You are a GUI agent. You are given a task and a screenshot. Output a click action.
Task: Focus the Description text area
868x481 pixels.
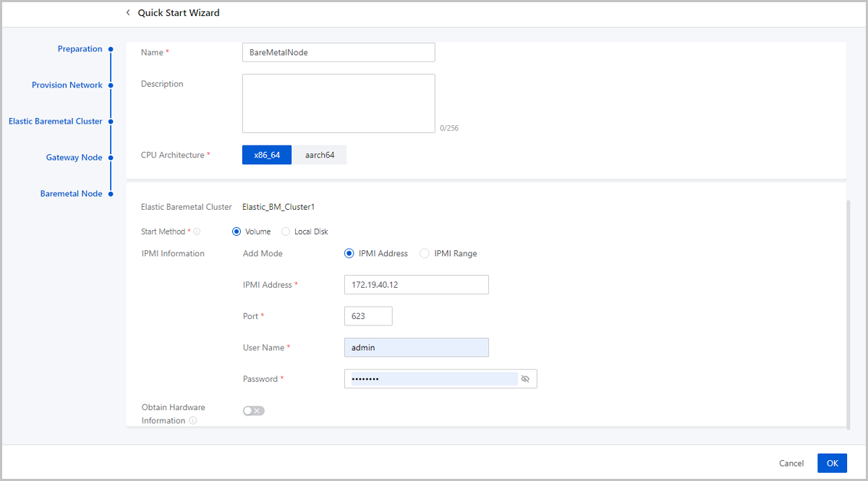pyautogui.click(x=338, y=103)
